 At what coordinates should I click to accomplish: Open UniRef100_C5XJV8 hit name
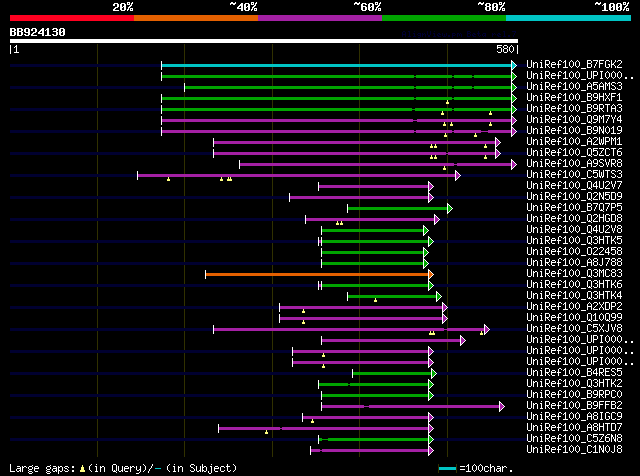(574, 329)
